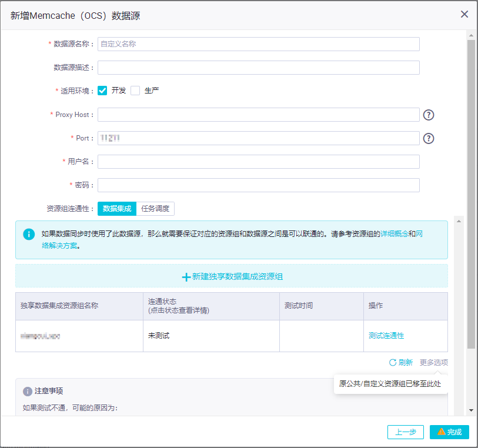The height and width of the screenshot is (448, 478).
Task: Focus the Port input field
Action: tap(259, 138)
